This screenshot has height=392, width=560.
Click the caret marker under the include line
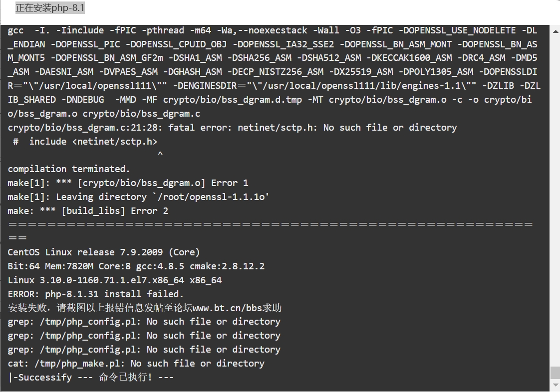tap(160, 154)
